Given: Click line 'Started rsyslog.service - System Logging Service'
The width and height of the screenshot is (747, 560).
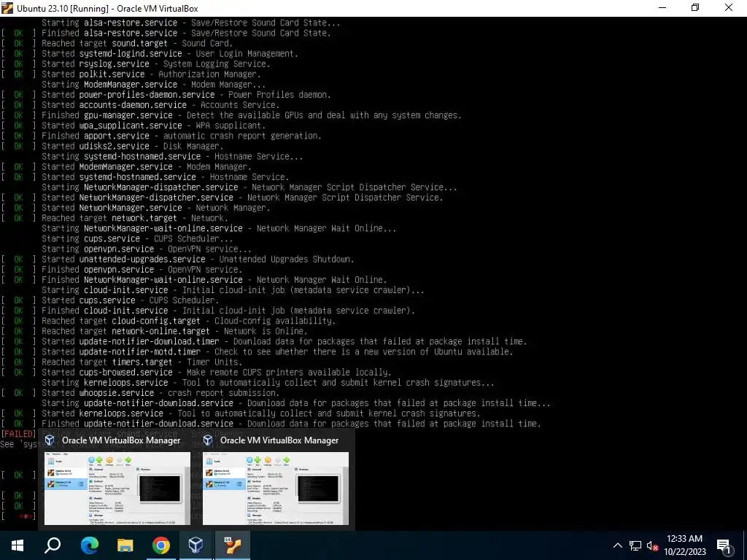Looking at the screenshot, I should tap(156, 64).
